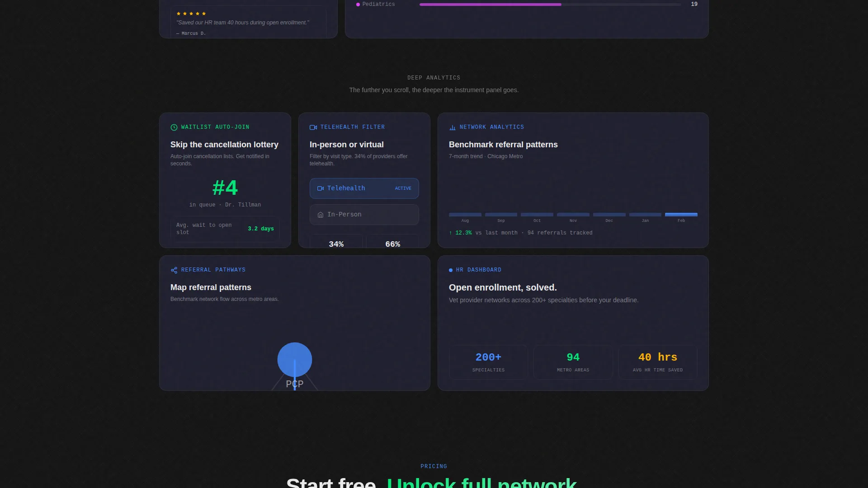Click the '94 Metro Areas' stat tile

click(x=573, y=362)
